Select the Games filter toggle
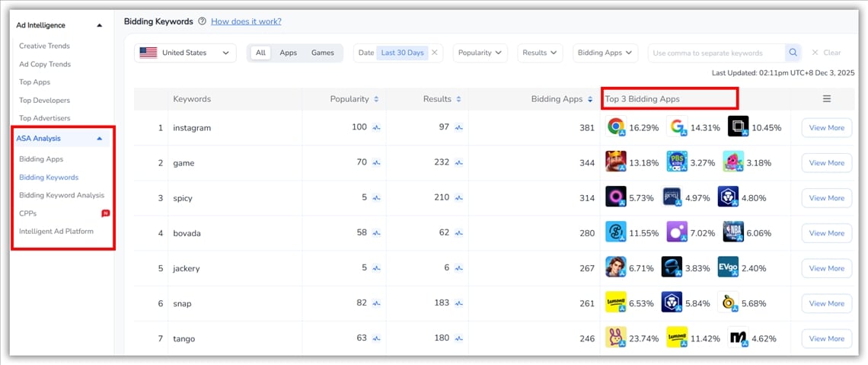 [322, 53]
